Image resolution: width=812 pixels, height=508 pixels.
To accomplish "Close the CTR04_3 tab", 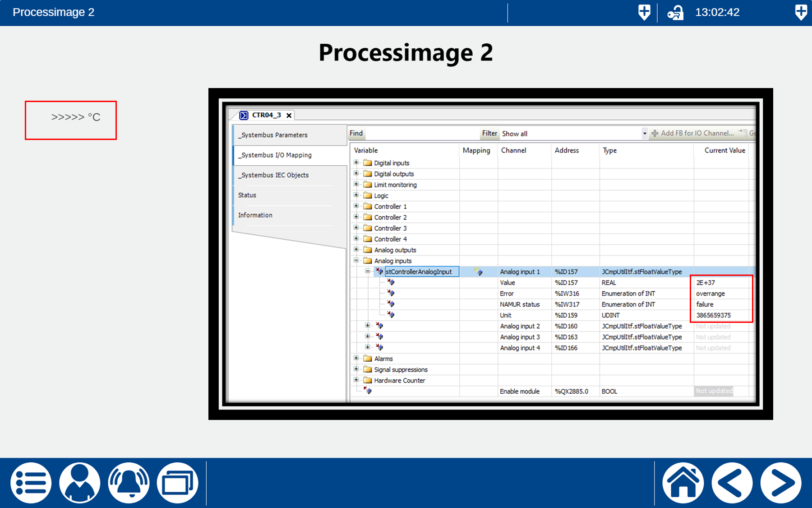I will click(289, 116).
